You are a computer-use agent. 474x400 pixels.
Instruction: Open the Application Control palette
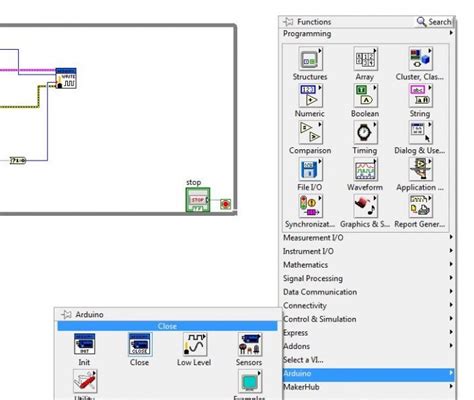pos(420,169)
